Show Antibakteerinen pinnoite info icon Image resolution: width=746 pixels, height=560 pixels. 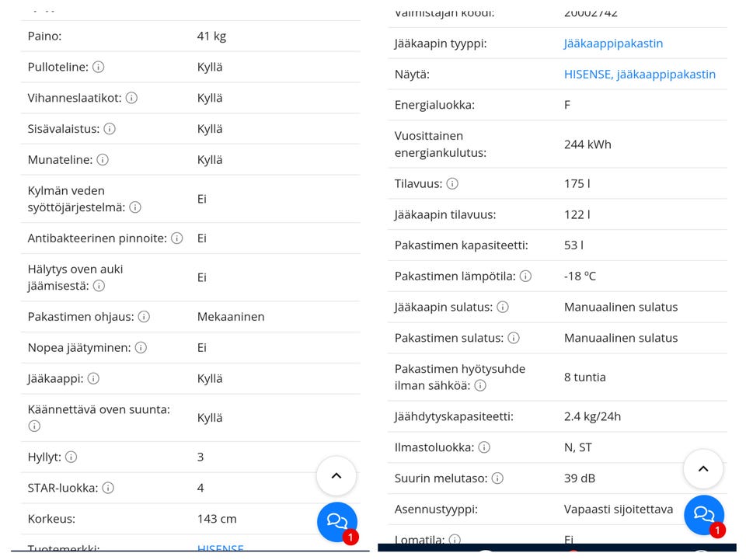coord(177,238)
